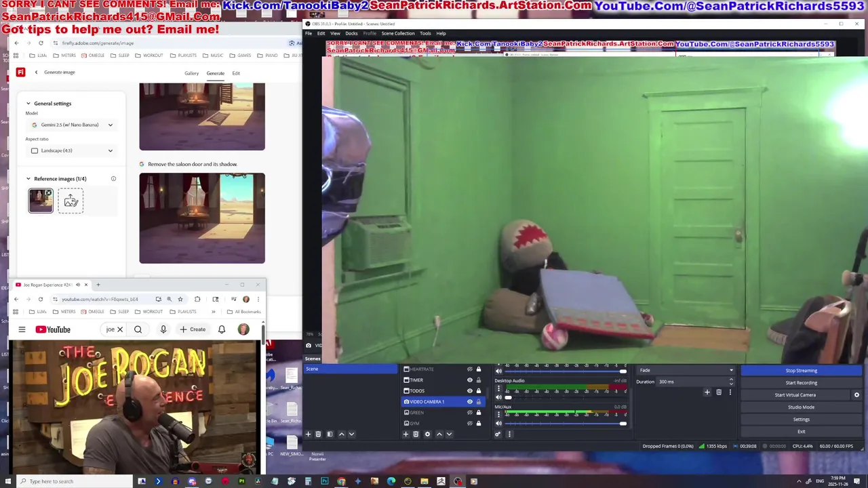Screen dimensions: 868x488
Task: Toggle lock on TIMER source
Action: point(479,380)
